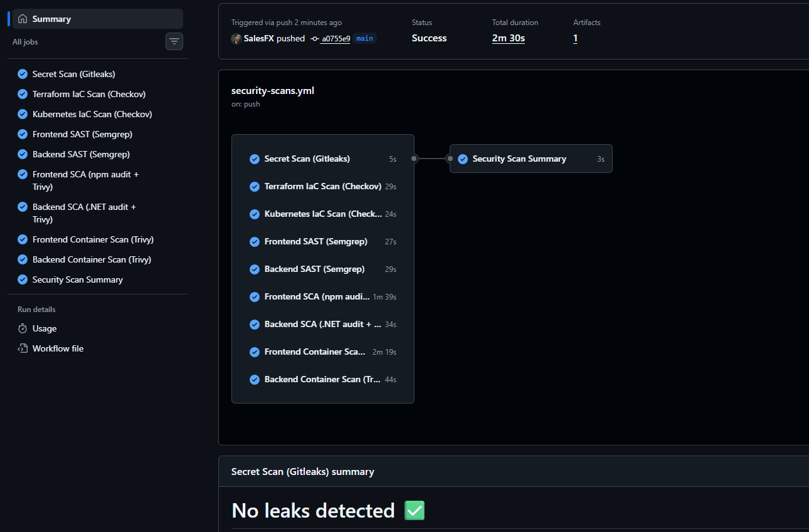
Task: Click success check icon beside sidebar Frontend SAST
Action: [x=23, y=134]
